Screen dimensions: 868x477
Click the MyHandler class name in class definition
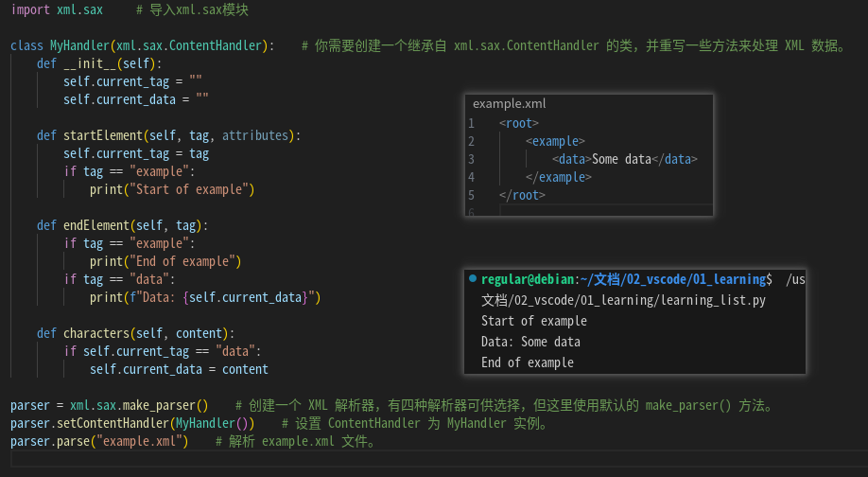79,45
